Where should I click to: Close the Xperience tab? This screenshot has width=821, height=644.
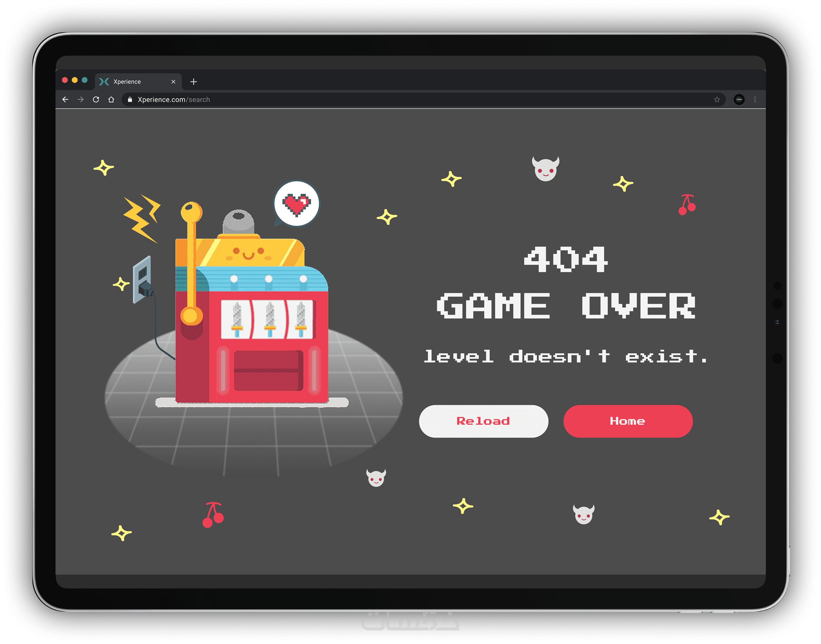[173, 82]
